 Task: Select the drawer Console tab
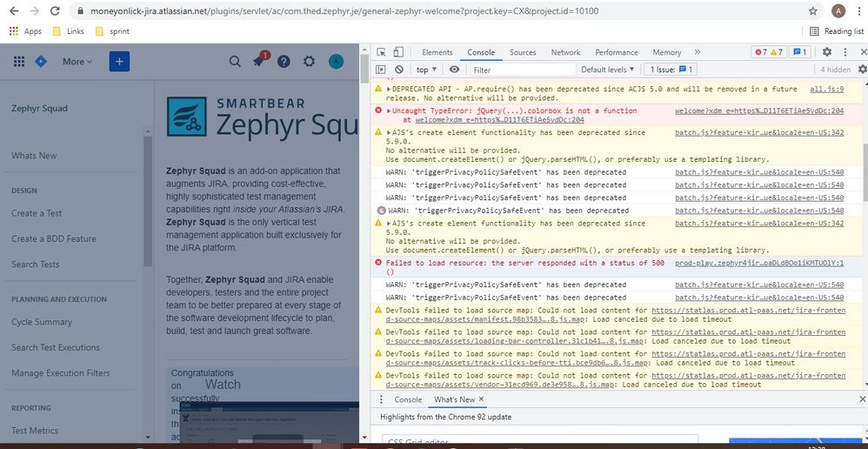click(x=408, y=399)
